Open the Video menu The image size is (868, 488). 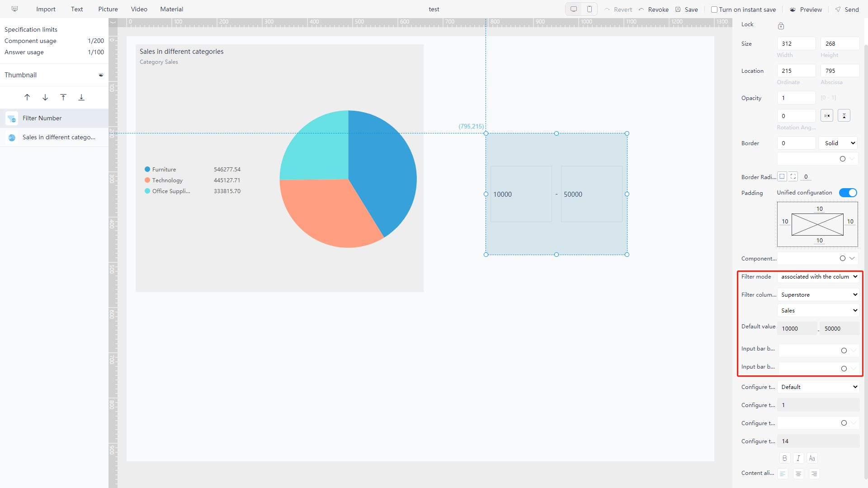click(x=139, y=9)
